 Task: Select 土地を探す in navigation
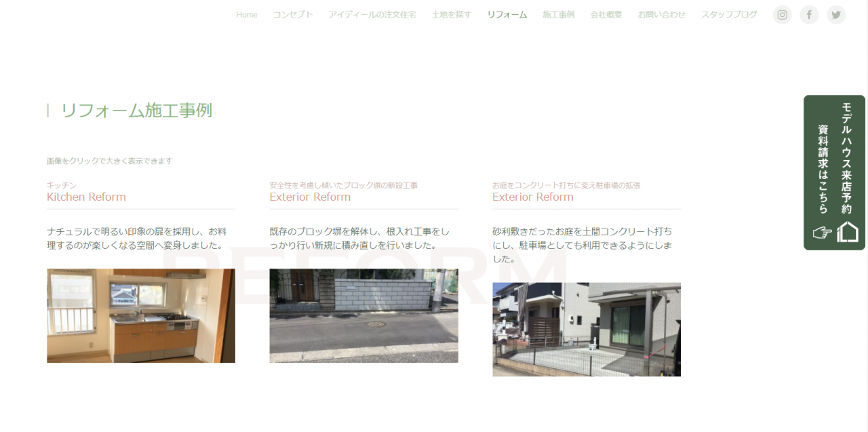(x=451, y=15)
